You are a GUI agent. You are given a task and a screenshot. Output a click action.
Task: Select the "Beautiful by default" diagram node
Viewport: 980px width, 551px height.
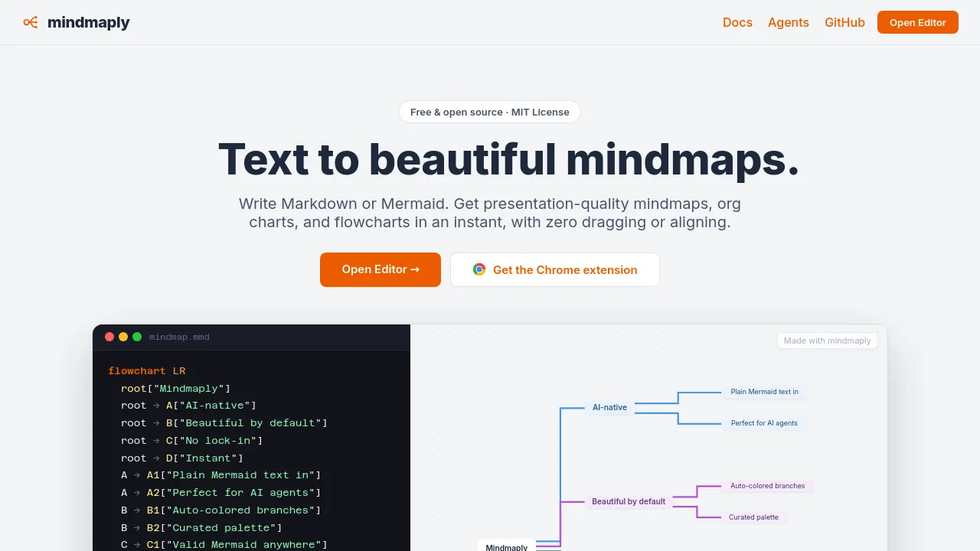pos(629,502)
